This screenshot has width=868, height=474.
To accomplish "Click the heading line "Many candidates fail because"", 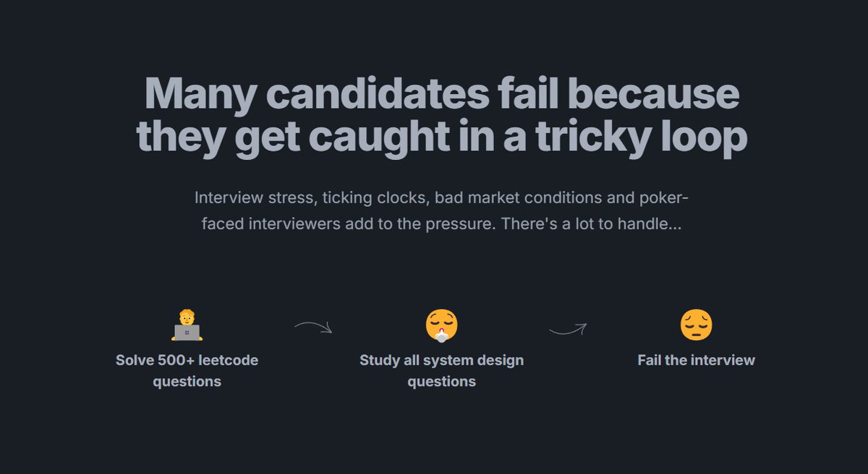I will [x=441, y=93].
